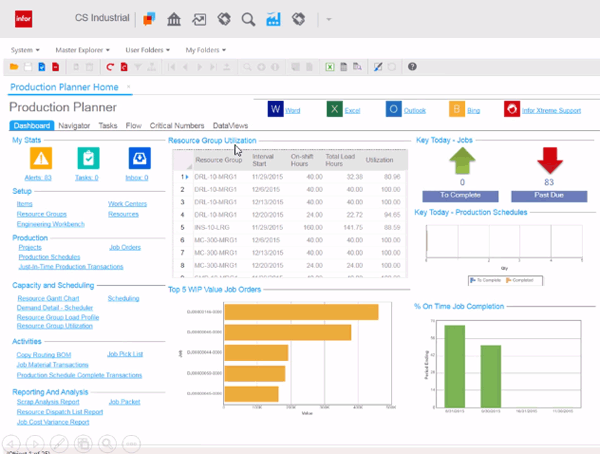Image resolution: width=600 pixels, height=454 pixels.
Task: Select the Production Planner Home tab
Action: tap(64, 87)
